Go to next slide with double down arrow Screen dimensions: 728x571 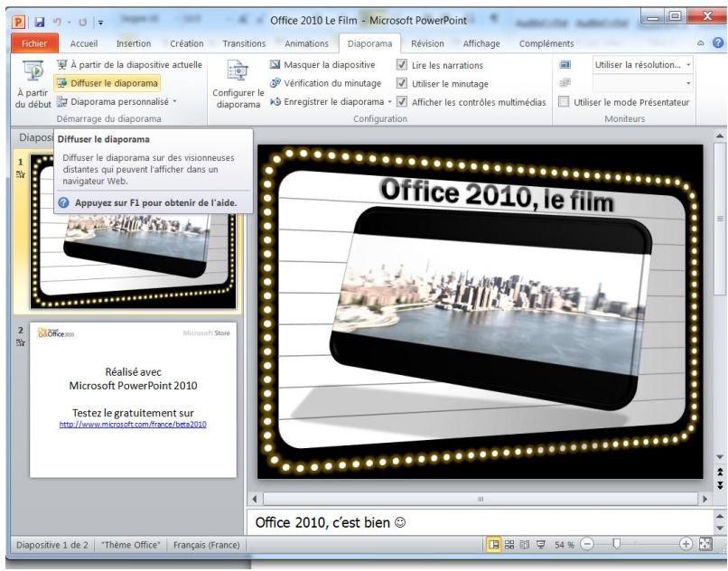720,485
